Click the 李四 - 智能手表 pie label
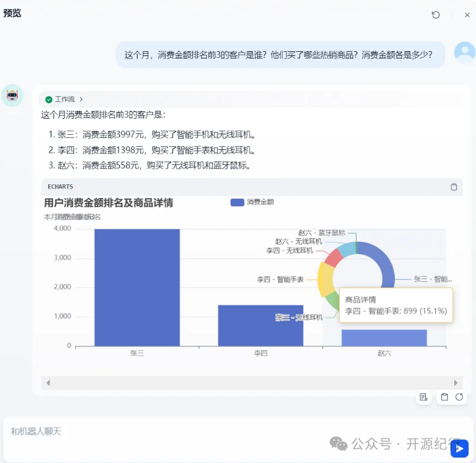This screenshot has width=476, height=463. 280,279
